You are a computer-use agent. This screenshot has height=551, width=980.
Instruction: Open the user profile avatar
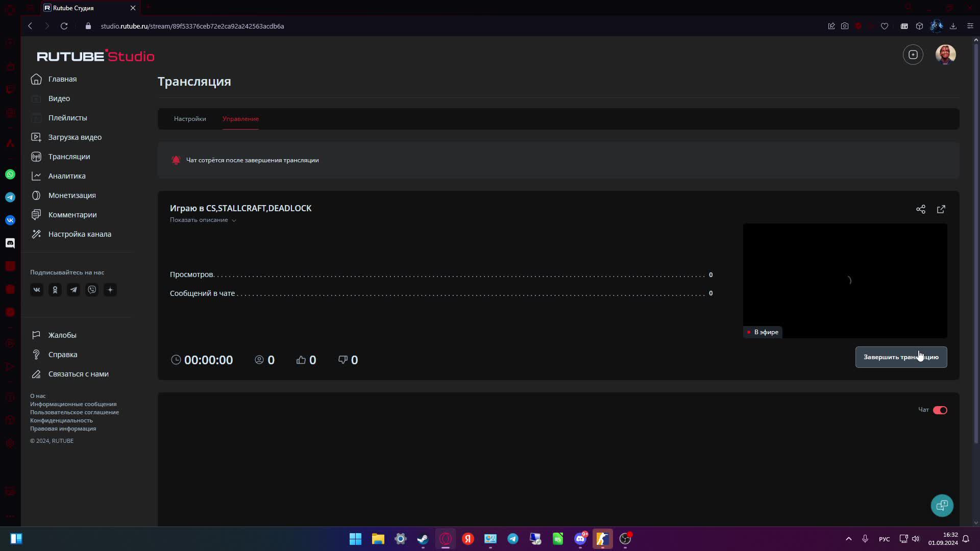point(945,55)
